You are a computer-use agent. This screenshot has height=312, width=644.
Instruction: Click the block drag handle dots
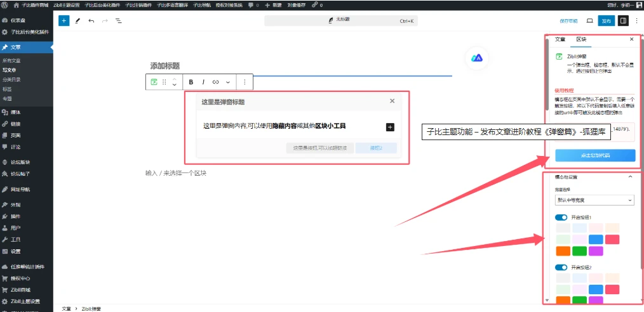(164, 82)
